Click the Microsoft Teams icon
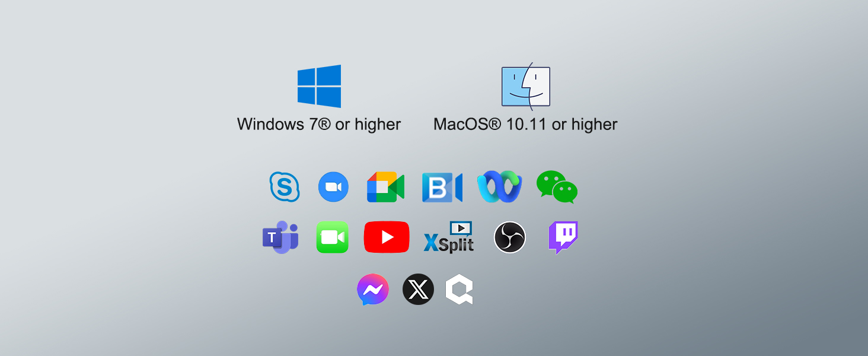Viewport: 868px width, 356px height. [x=280, y=237]
